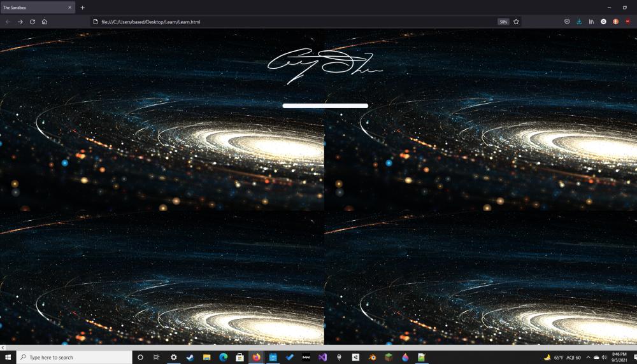The image size is (637, 364).
Task: Open the blue checkmark To Do app
Action: pos(289,357)
